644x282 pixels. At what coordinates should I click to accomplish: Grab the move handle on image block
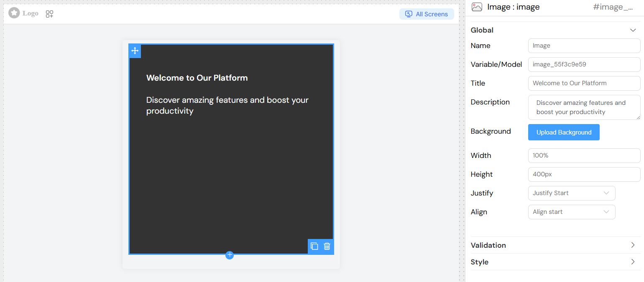135,51
